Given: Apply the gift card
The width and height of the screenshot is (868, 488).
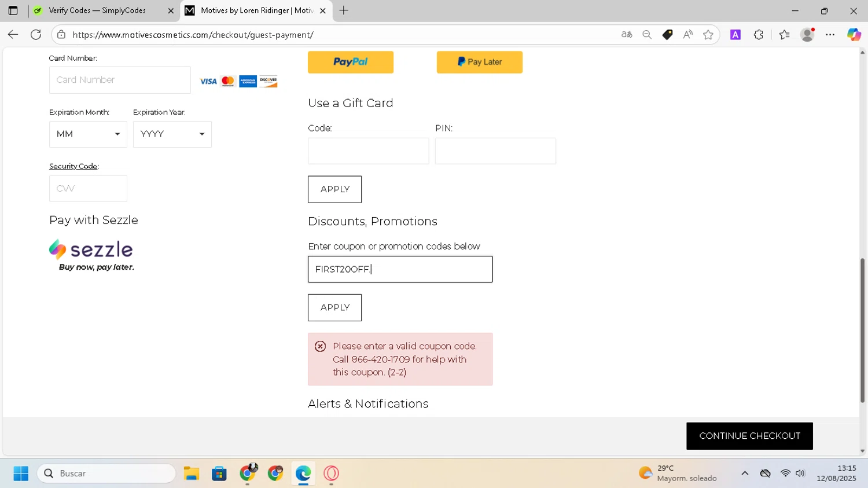Looking at the screenshot, I should tap(334, 189).
